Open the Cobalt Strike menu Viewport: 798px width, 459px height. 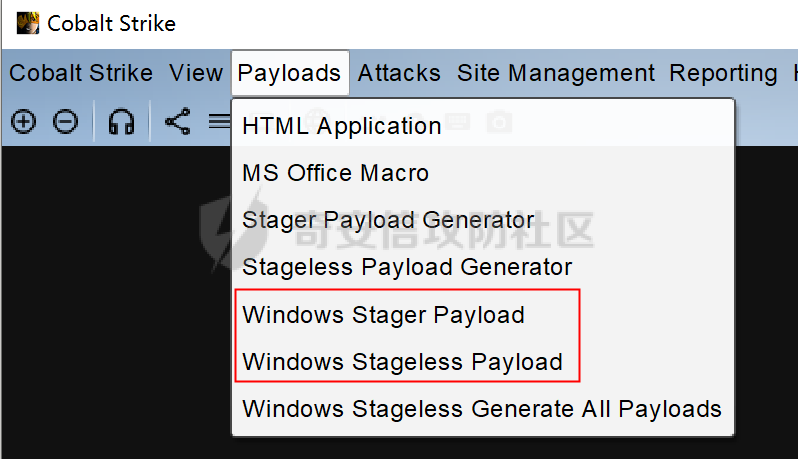click(81, 73)
